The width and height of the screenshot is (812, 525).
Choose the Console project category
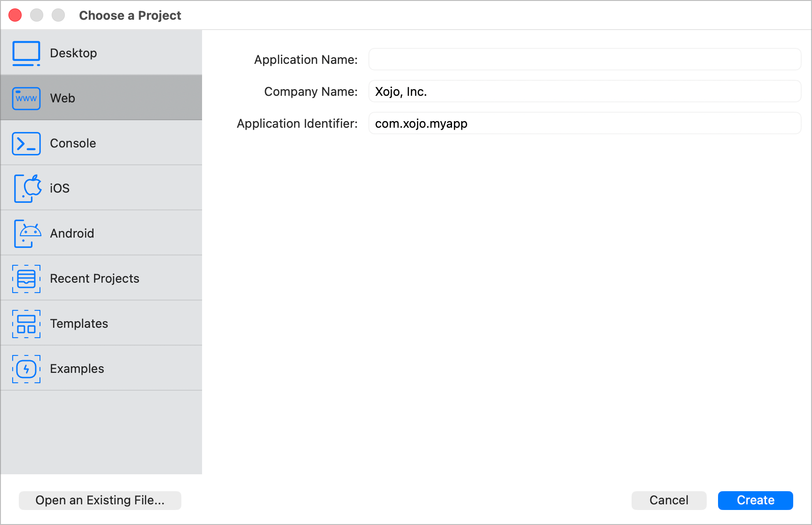[73, 143]
